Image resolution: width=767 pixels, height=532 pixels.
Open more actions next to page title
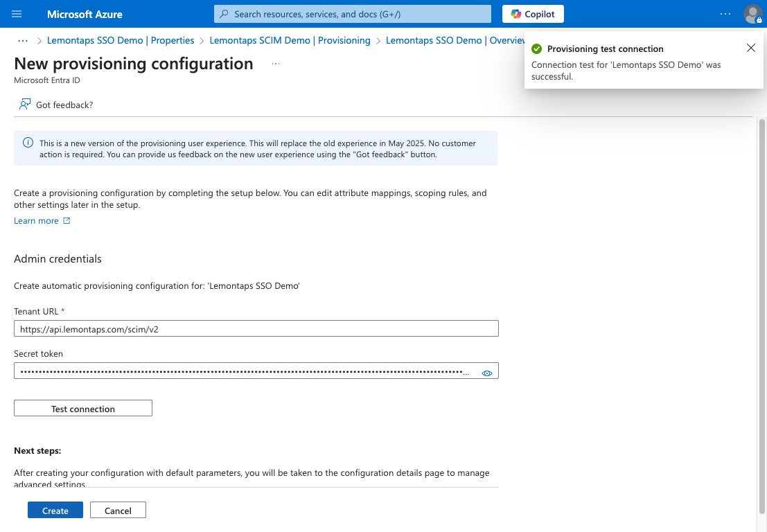[x=276, y=64]
